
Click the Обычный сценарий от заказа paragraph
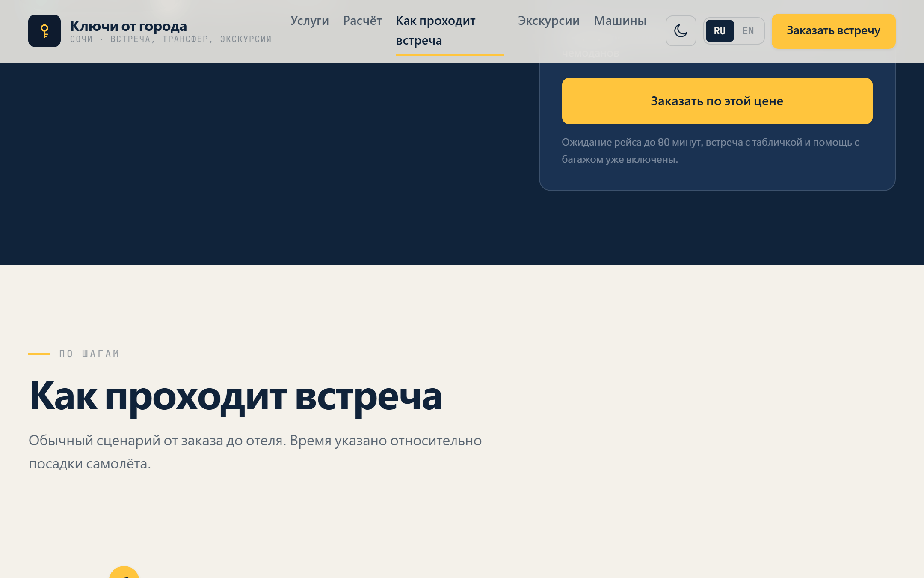coord(255,452)
